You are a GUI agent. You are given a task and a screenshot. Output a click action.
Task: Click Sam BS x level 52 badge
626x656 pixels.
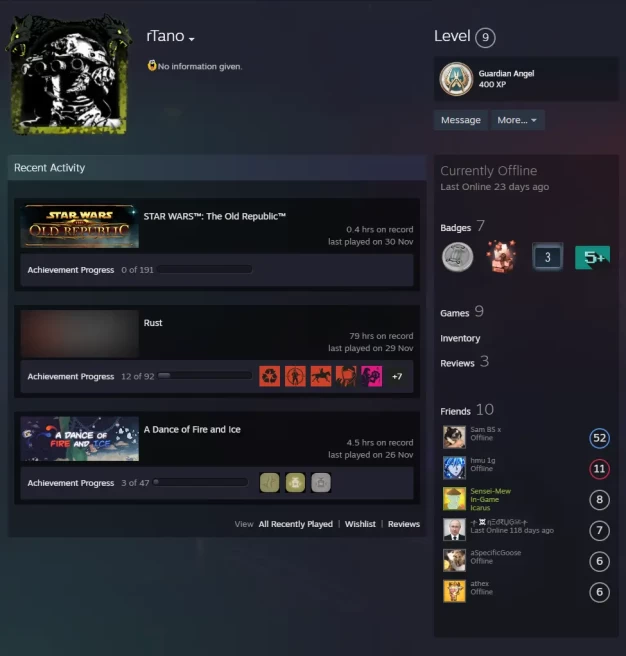click(599, 438)
